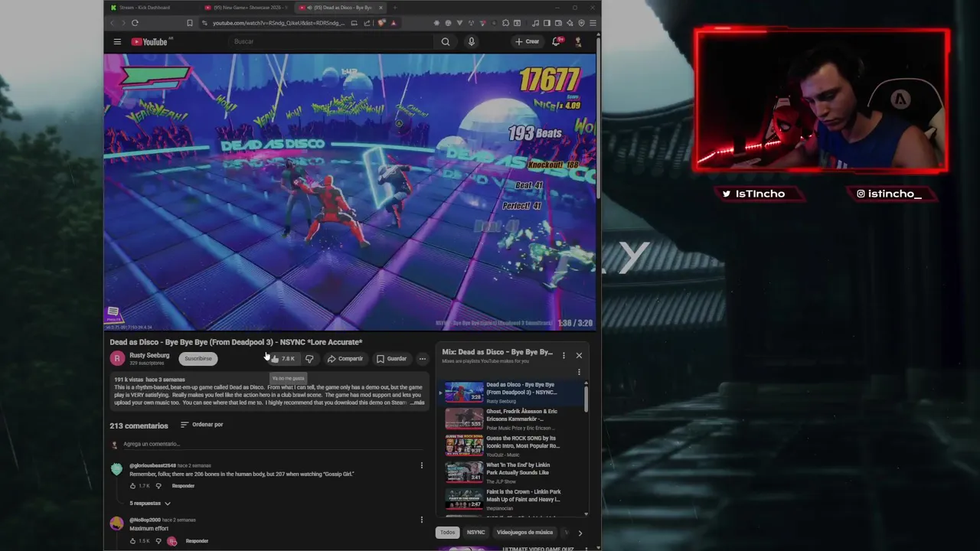Select the Todos filter chip
The width and height of the screenshot is (980, 551).
pos(448,533)
